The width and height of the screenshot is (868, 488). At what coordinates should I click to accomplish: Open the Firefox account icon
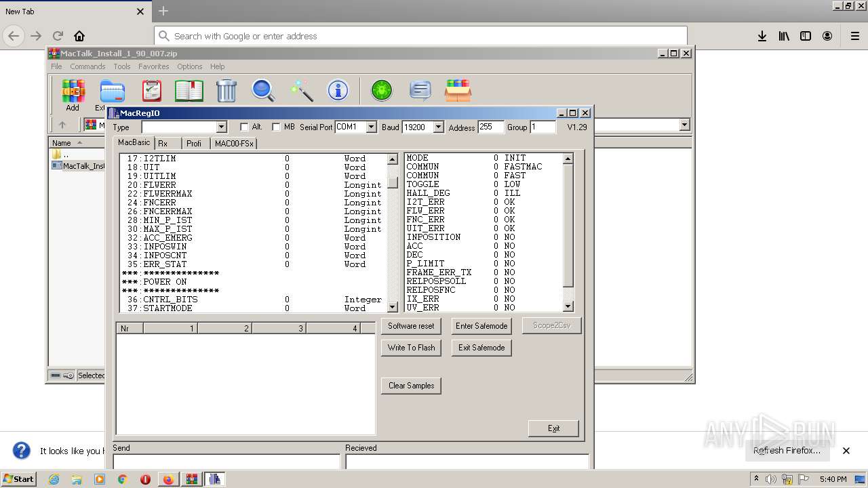pos(827,36)
